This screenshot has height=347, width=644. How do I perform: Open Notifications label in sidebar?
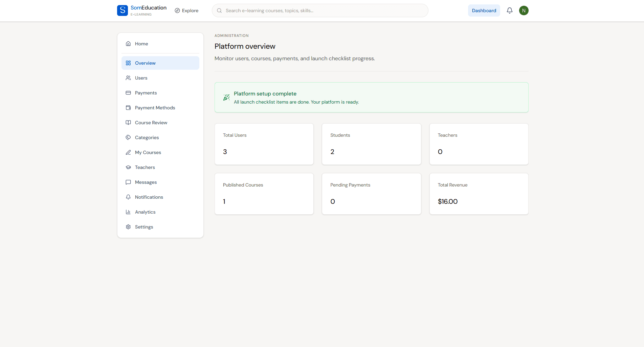pos(149,197)
